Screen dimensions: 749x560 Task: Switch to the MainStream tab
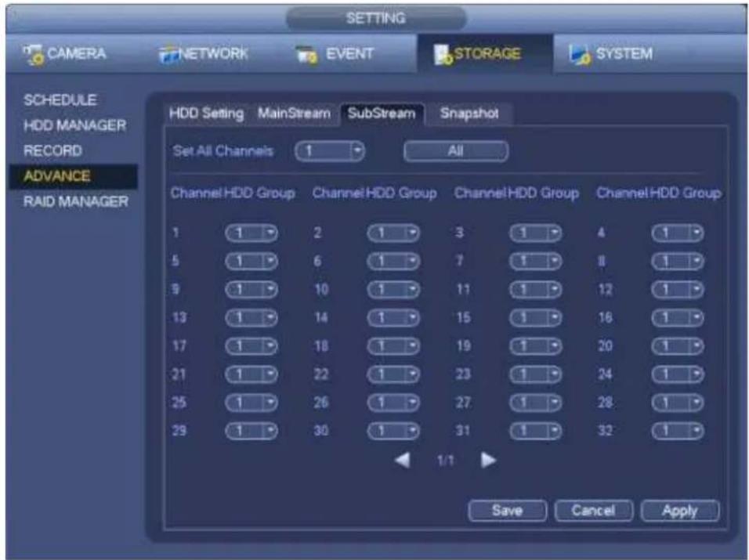[295, 114]
